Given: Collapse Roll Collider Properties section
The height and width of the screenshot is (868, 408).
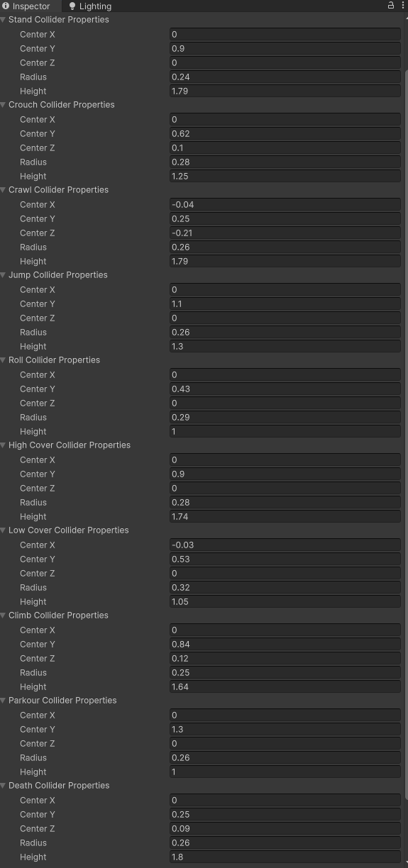Looking at the screenshot, I should pyautogui.click(x=4, y=360).
